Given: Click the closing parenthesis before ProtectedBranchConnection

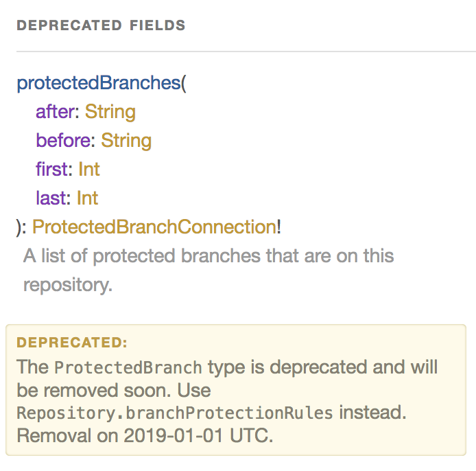Looking at the screenshot, I should pos(19,227).
